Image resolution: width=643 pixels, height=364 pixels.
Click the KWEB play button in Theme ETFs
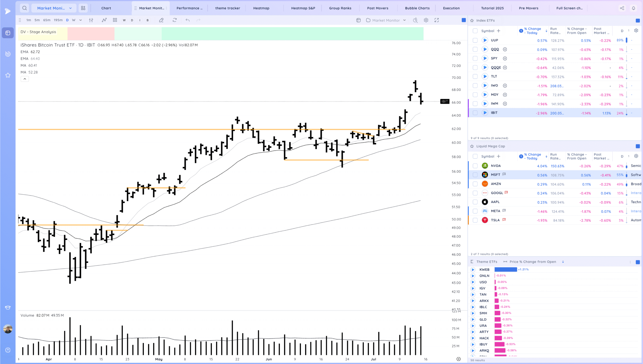(x=473, y=270)
